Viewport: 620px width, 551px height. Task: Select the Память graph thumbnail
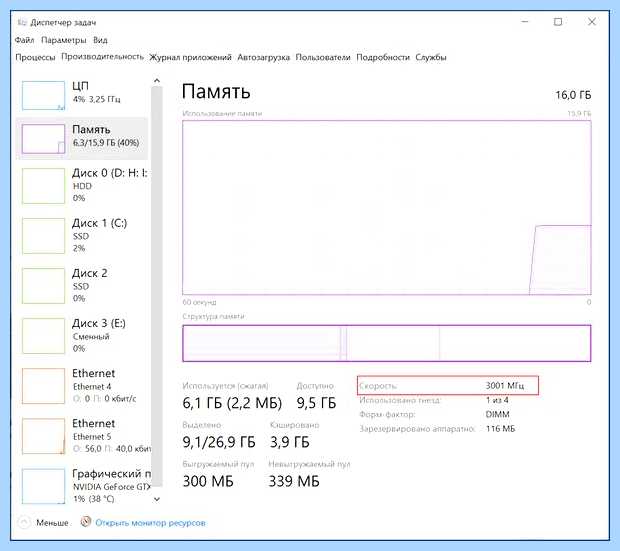pyautogui.click(x=43, y=139)
